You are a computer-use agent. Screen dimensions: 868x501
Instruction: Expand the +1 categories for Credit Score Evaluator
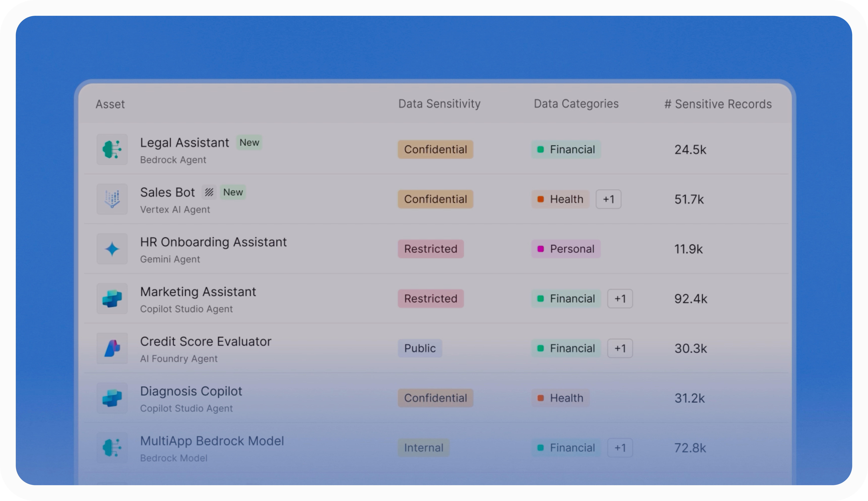pos(620,348)
